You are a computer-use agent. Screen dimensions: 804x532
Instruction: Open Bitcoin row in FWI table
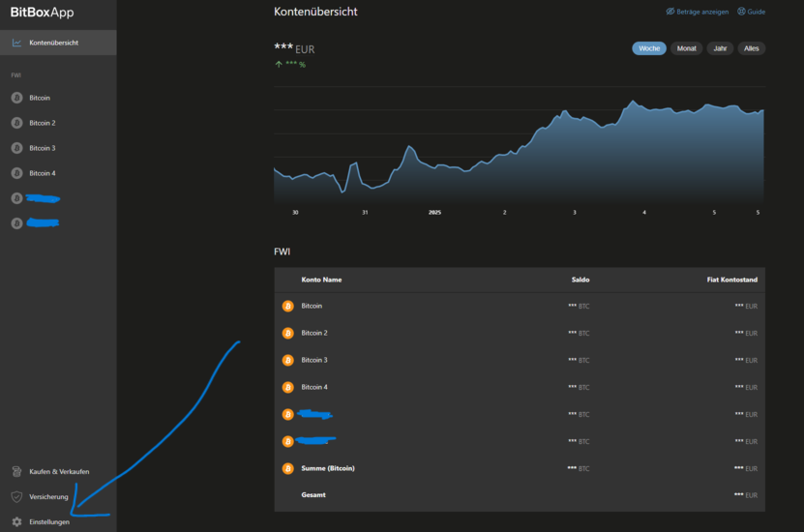520,306
